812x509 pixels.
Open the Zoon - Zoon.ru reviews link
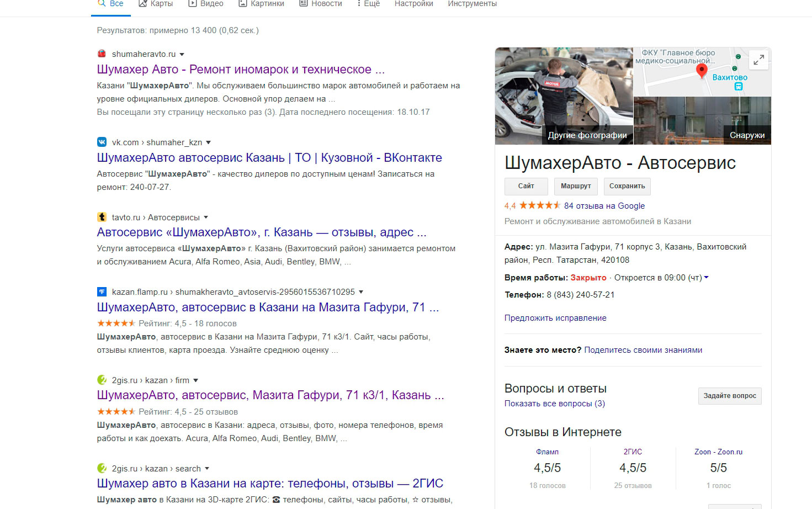pyautogui.click(x=718, y=452)
